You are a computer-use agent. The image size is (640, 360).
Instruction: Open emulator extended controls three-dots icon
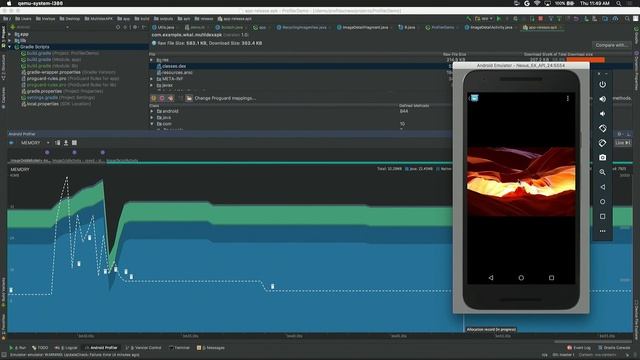tap(602, 231)
